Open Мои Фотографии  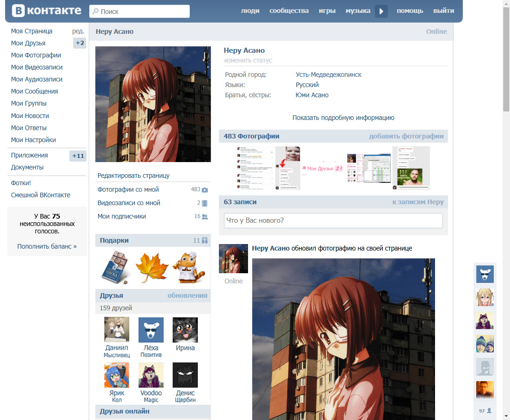pyautogui.click(x=36, y=55)
